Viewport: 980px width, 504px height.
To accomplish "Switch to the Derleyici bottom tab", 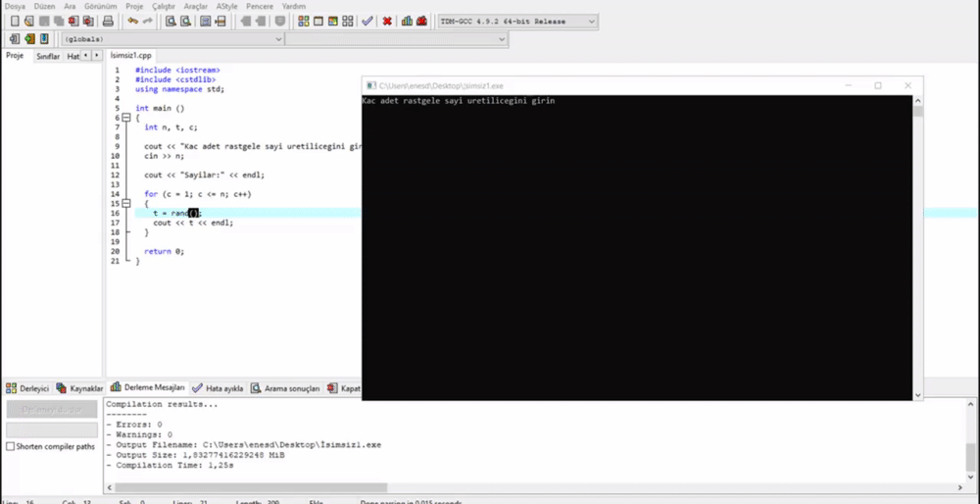I will point(27,388).
